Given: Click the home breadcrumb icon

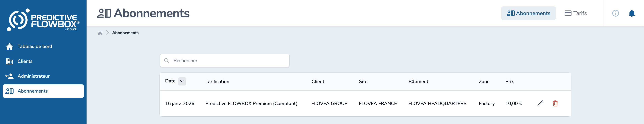Looking at the screenshot, I should pyautogui.click(x=100, y=33).
